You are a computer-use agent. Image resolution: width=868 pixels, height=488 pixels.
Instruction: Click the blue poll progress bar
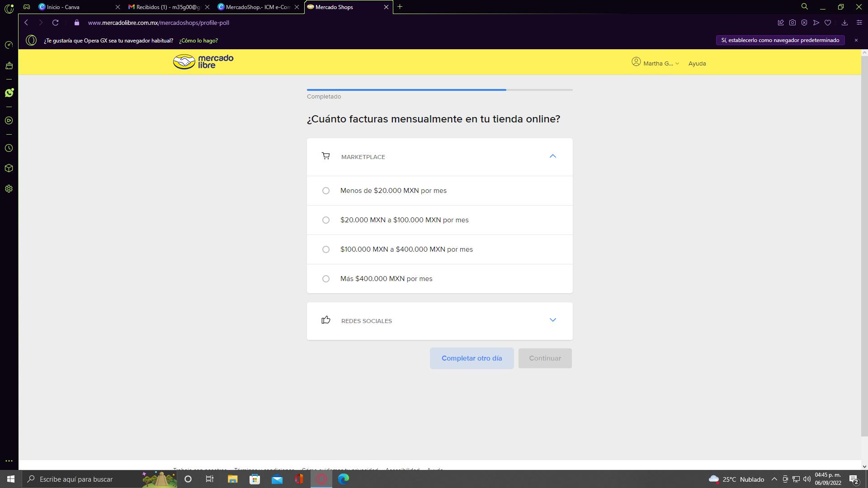406,90
